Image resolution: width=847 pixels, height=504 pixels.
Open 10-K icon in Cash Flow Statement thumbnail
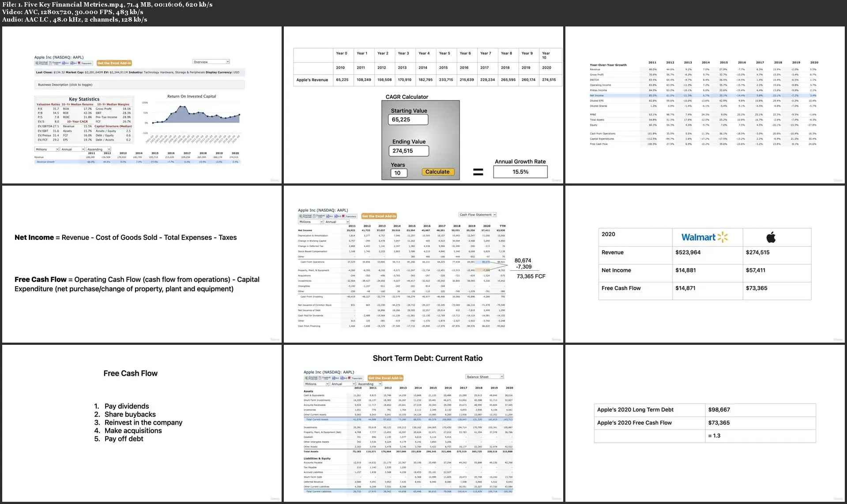click(329, 216)
